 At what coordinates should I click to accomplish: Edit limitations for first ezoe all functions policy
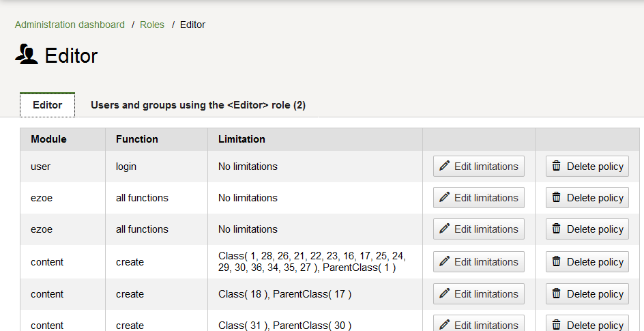tap(479, 197)
